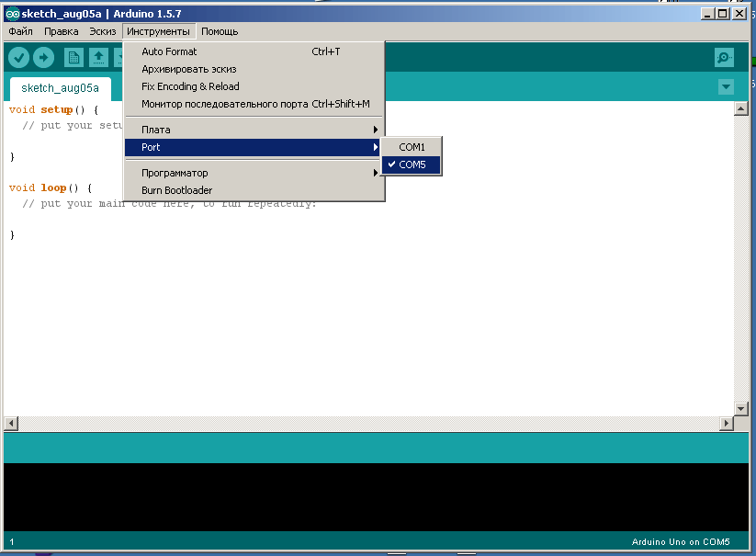Open a sketch with up-arrow icon
The image size is (756, 556).
98,58
